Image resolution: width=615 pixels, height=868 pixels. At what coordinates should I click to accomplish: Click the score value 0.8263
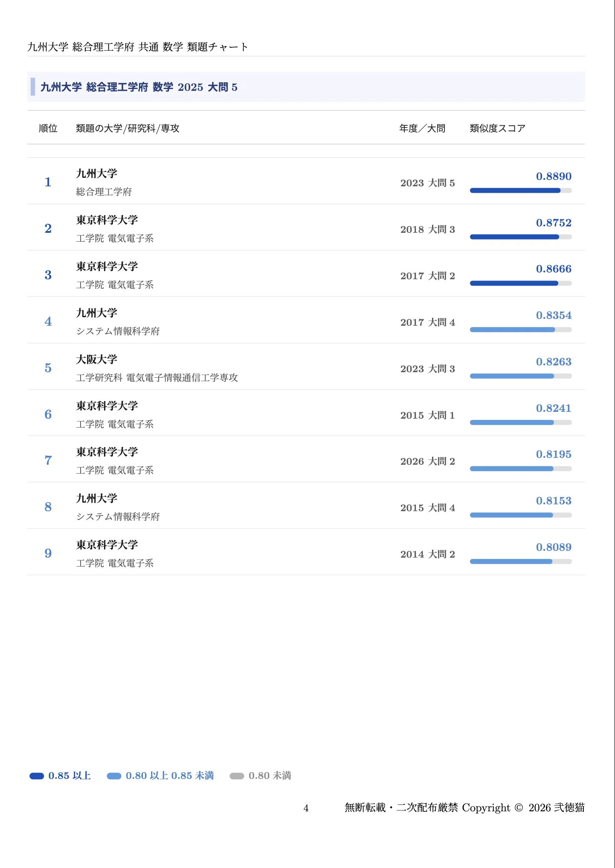point(554,362)
